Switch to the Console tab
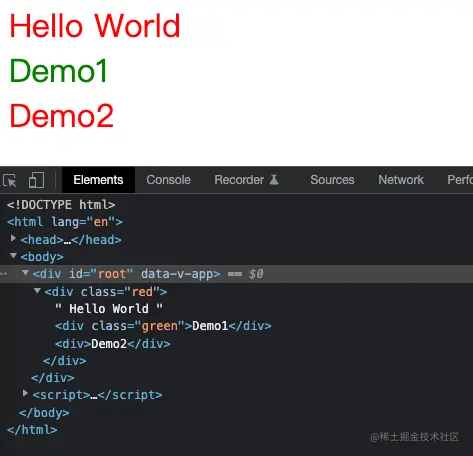This screenshot has width=473, height=456. point(168,180)
